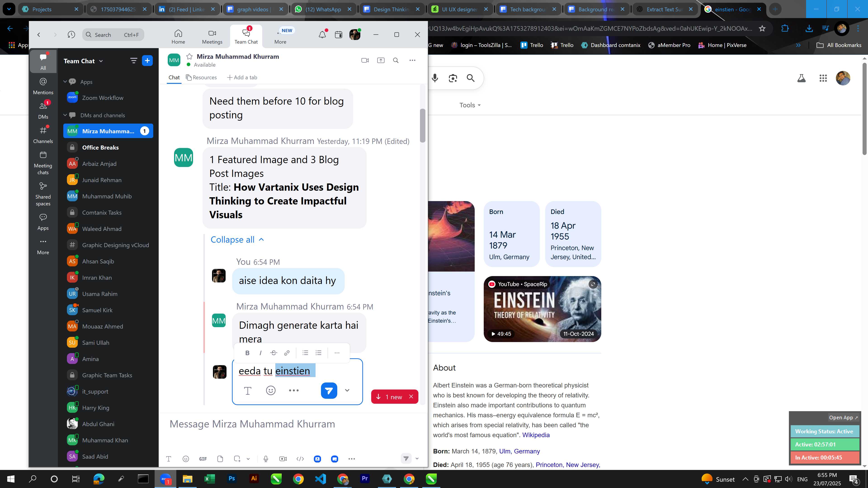Open the Zoom More menu with NEW badge

[280, 36]
